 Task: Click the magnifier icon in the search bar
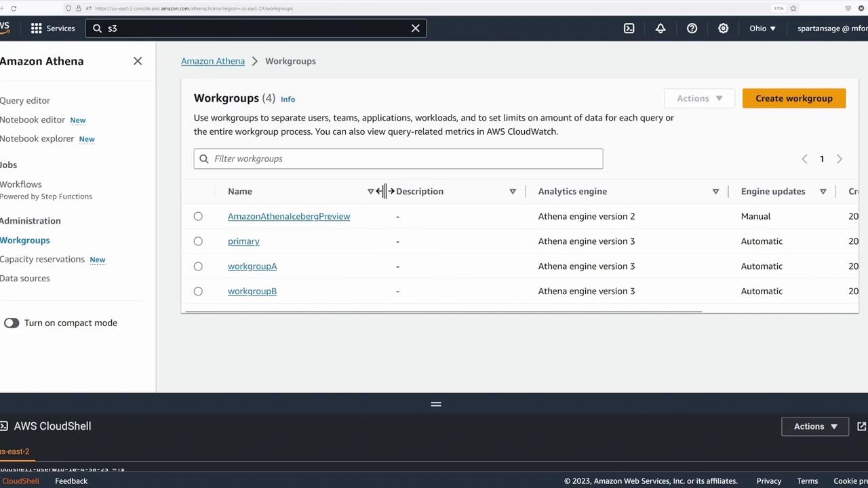coord(97,28)
